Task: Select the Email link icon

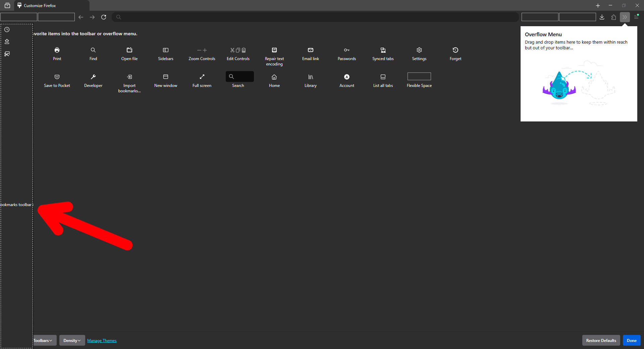Action: (311, 50)
